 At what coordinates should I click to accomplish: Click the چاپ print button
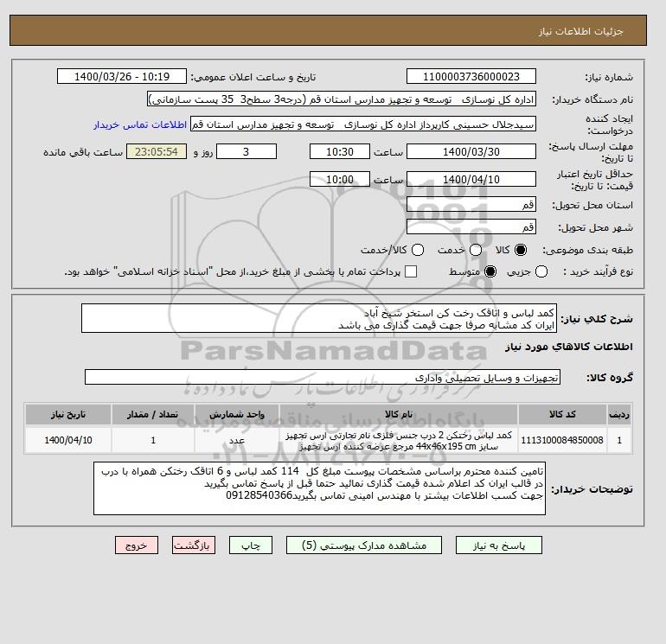pyautogui.click(x=251, y=545)
